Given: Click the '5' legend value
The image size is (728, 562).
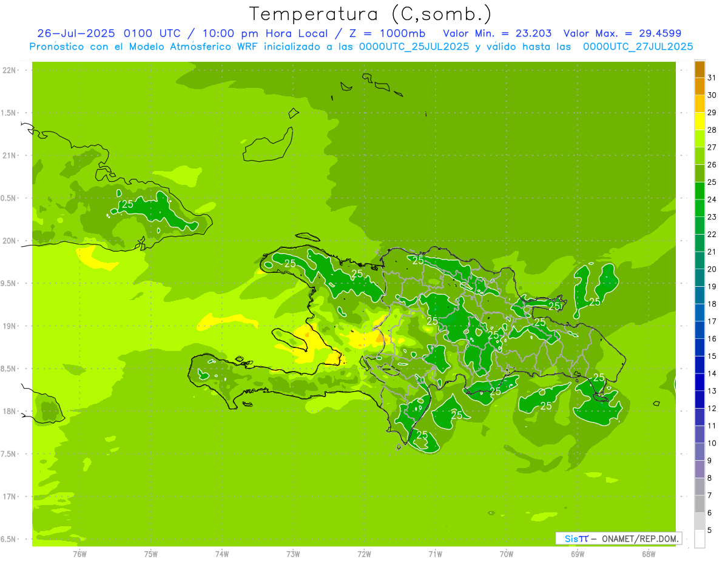Looking at the screenshot, I should click(710, 530).
